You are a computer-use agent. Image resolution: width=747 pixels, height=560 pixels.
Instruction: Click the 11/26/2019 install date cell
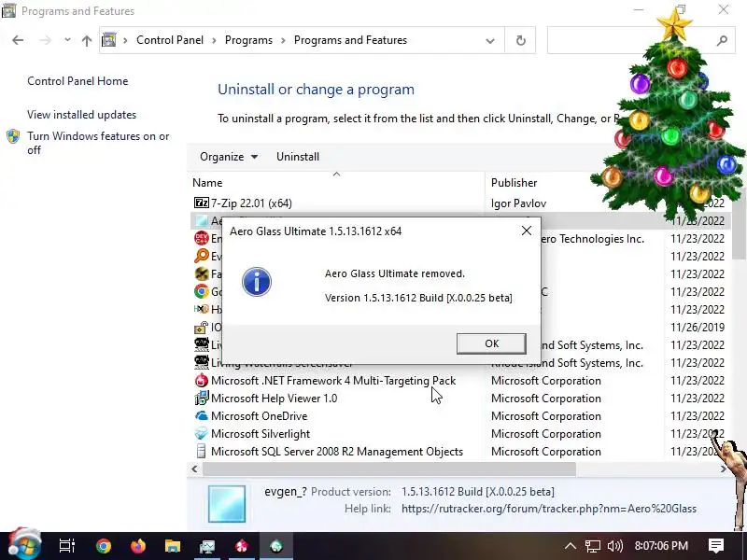tap(697, 328)
